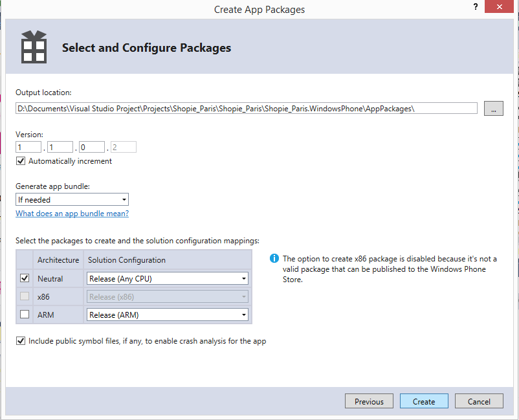The height and width of the screenshot is (420, 519).
Task: Toggle the Automatically increment checkbox
Action: [21, 161]
